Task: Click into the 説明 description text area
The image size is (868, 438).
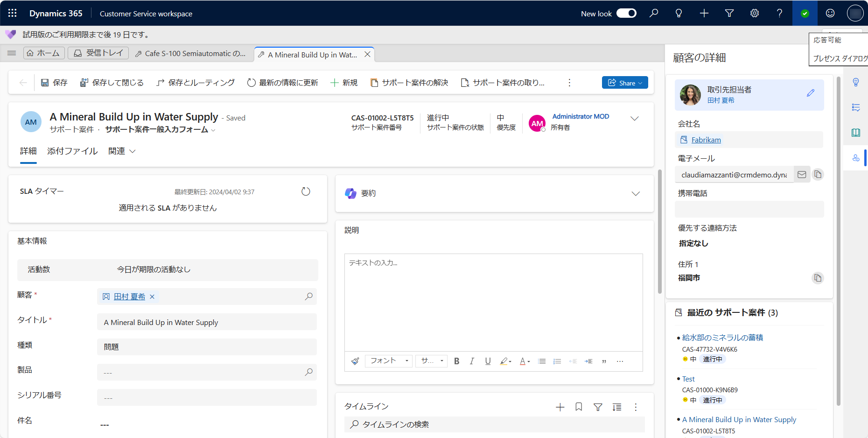Action: (x=493, y=303)
